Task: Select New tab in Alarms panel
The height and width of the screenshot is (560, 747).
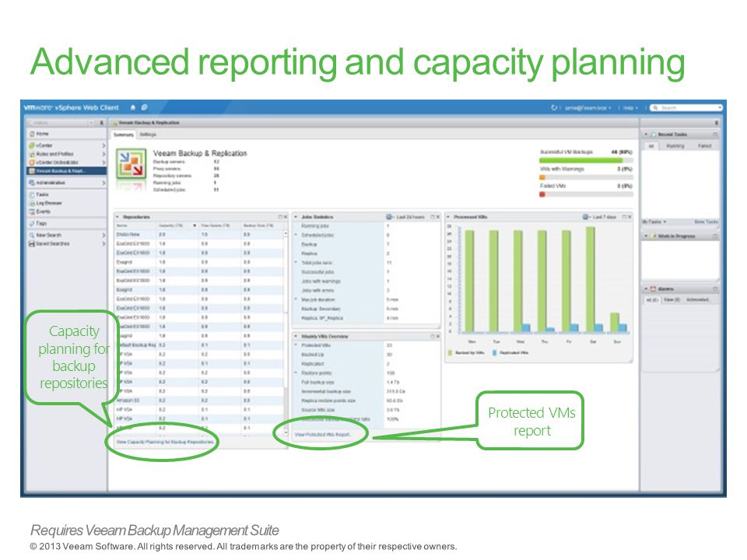Action: (x=672, y=299)
